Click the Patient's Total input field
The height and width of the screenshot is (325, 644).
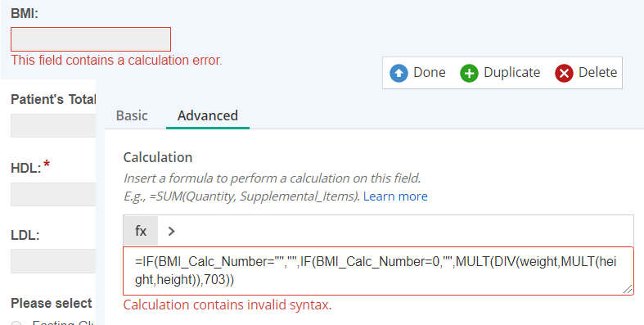tap(53, 126)
